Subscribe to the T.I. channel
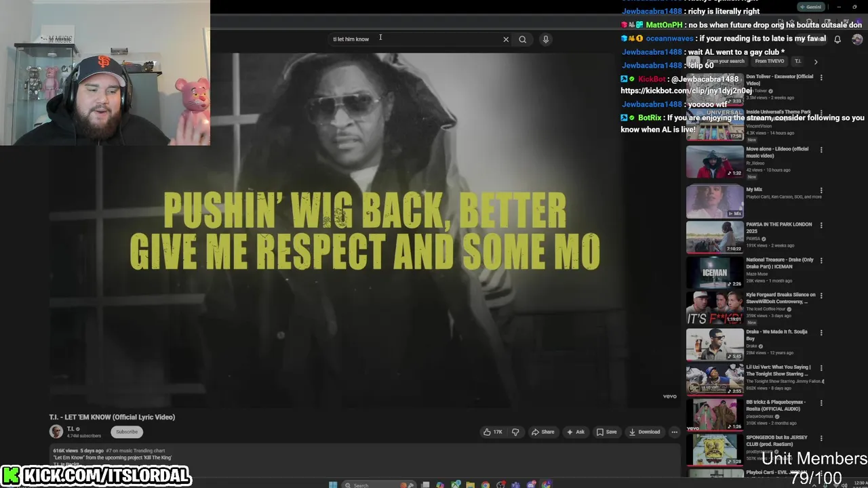 (x=127, y=432)
